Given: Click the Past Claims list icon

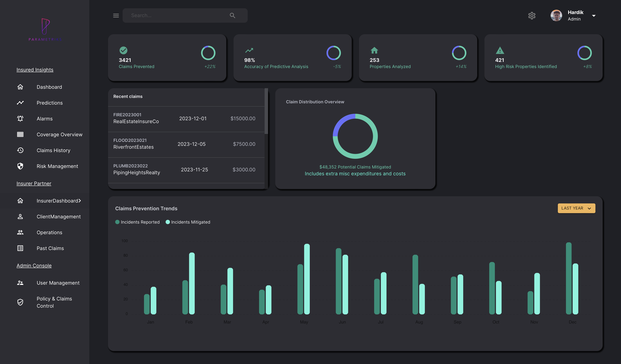Looking at the screenshot, I should [20, 248].
